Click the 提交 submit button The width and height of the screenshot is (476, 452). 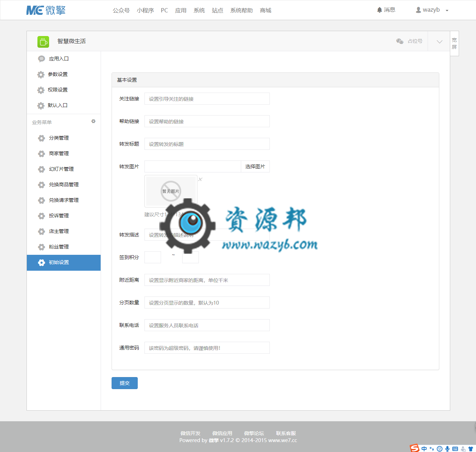coord(125,383)
